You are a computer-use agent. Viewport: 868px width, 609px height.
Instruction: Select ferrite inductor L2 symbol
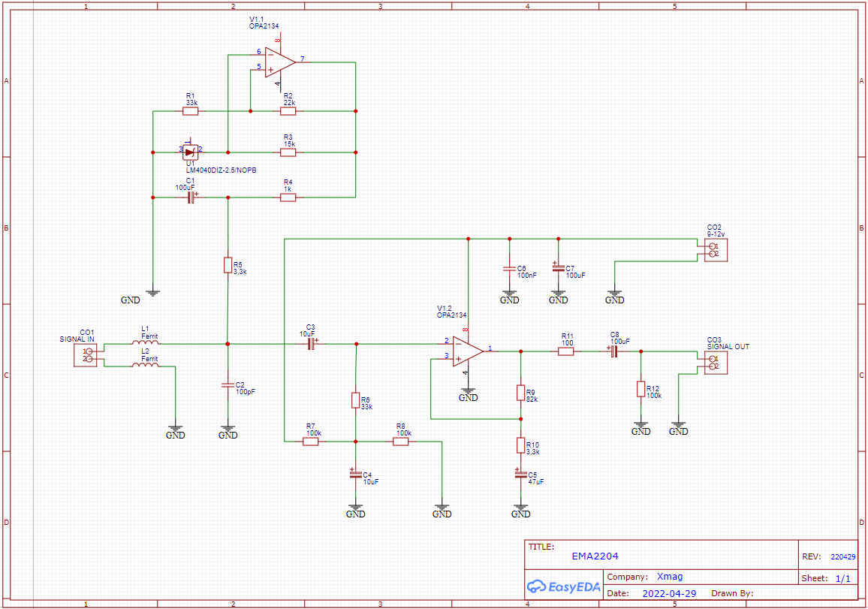[145, 365]
